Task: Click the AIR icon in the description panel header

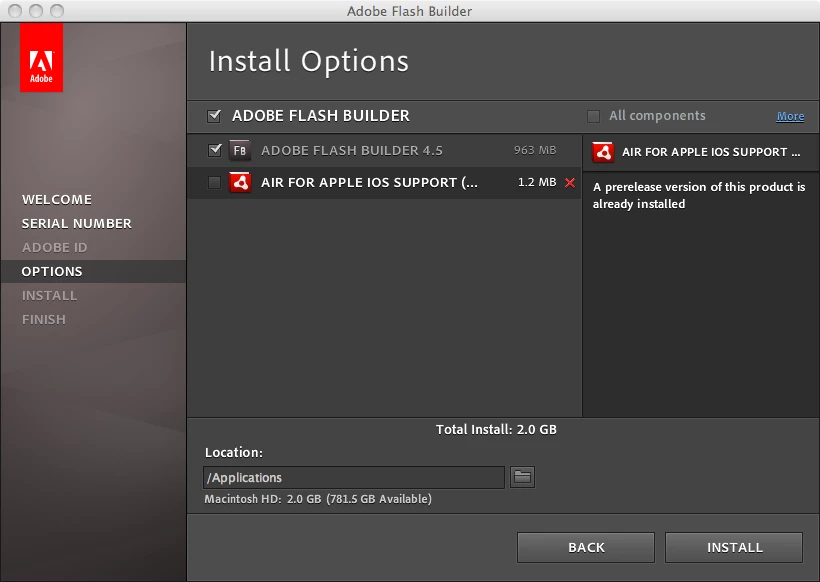Action: click(x=603, y=152)
